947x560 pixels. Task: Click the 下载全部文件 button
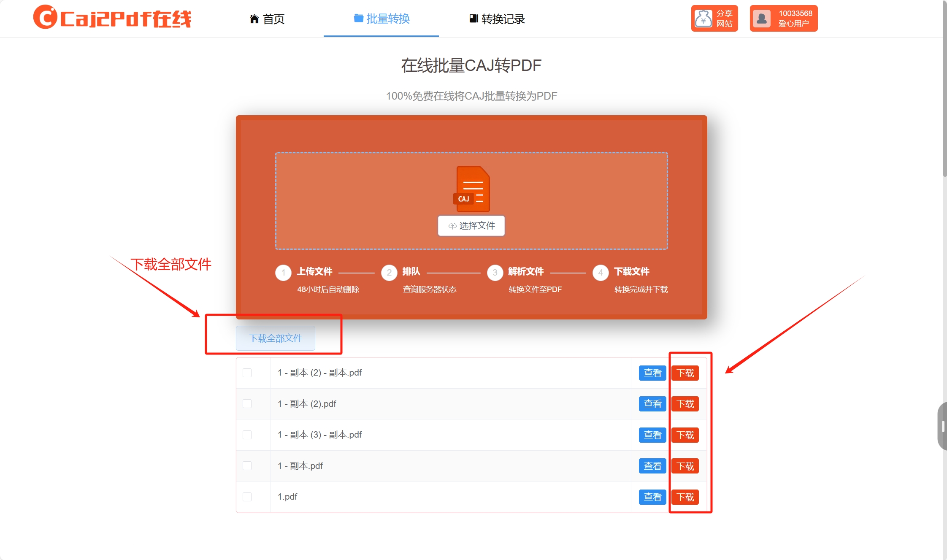pyautogui.click(x=275, y=338)
